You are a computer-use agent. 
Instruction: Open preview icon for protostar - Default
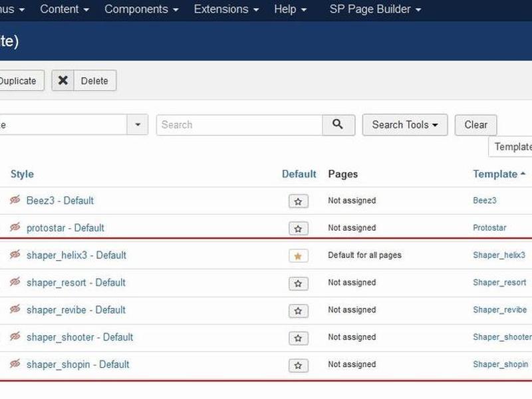tap(15, 227)
